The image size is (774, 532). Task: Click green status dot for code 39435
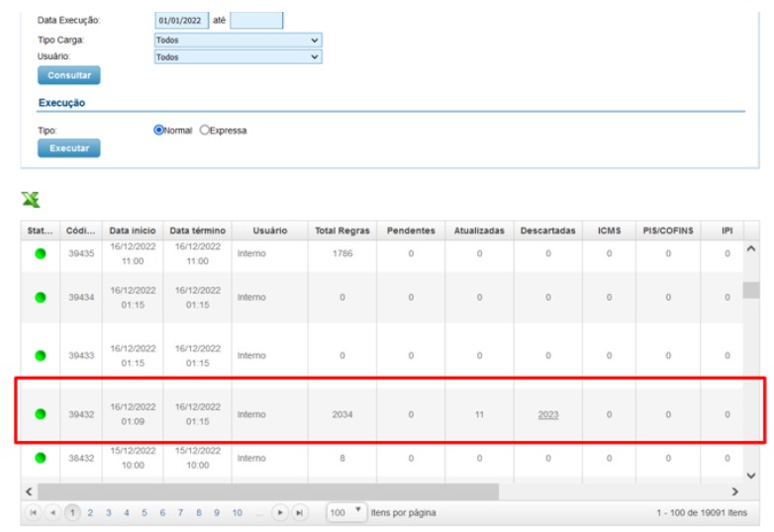pyautogui.click(x=41, y=254)
